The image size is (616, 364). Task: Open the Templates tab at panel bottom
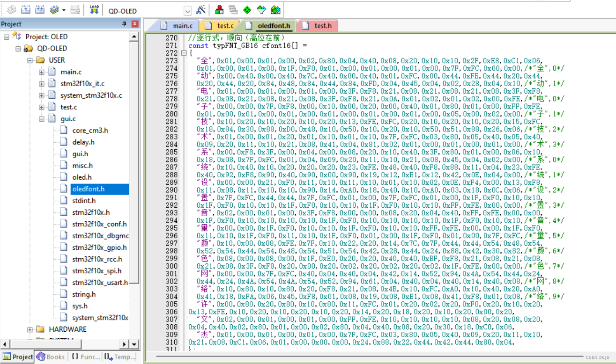pos(120,357)
